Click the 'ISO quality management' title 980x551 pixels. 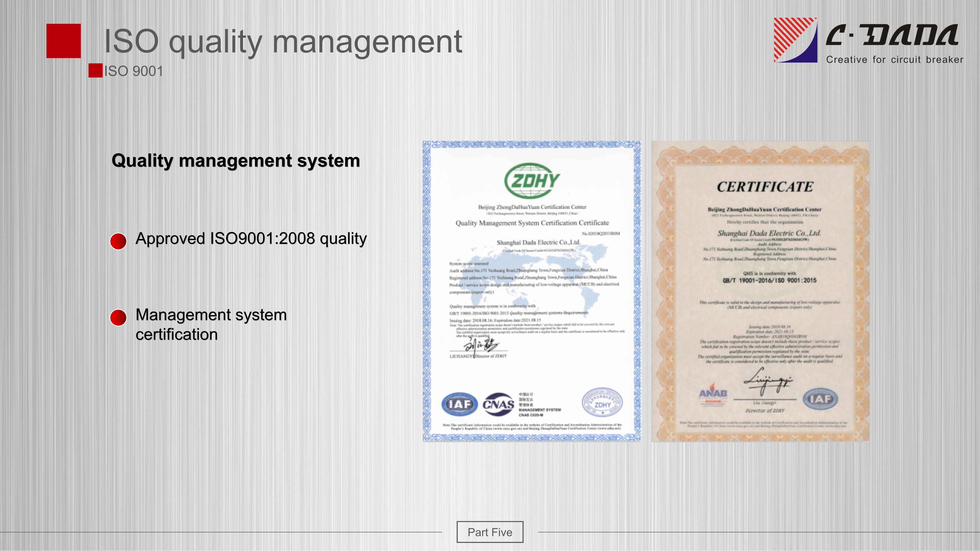[283, 41]
